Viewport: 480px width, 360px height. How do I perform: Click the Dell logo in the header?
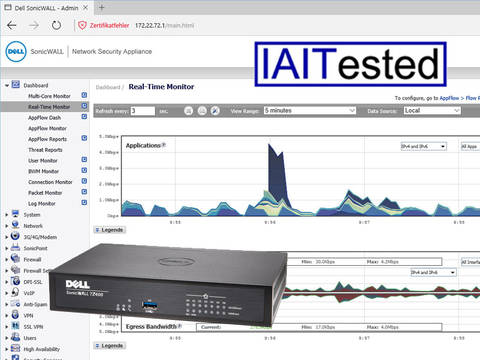16,51
